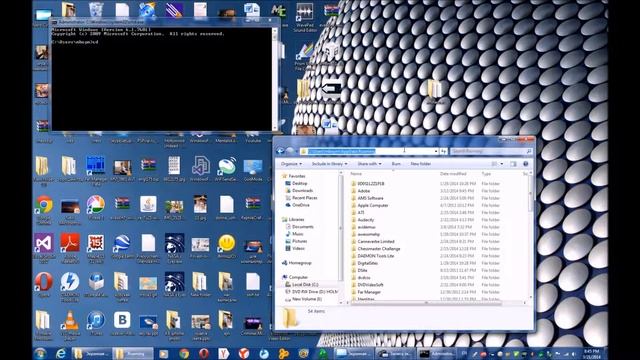This screenshot has width=640, height=360.
Task: Click Windows Start orb
Action: [40, 353]
